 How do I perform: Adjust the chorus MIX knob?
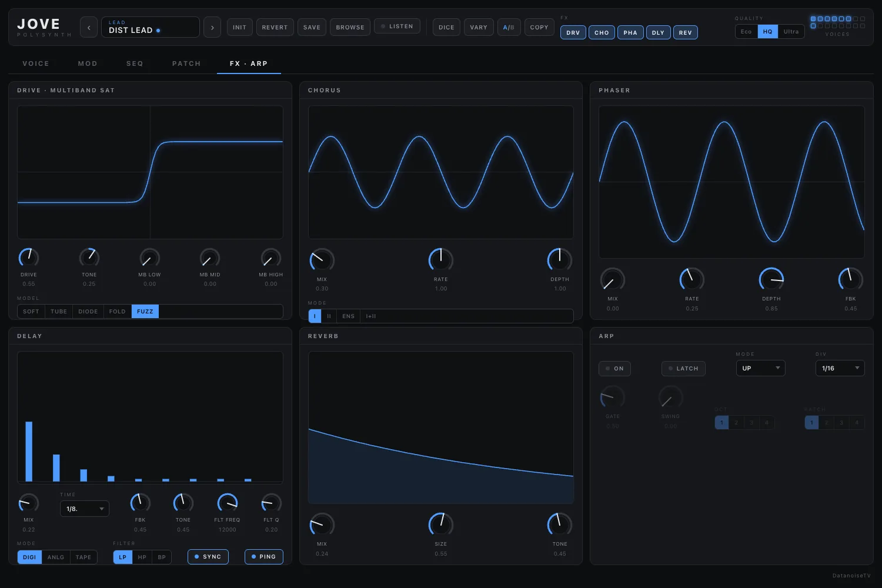pyautogui.click(x=322, y=260)
